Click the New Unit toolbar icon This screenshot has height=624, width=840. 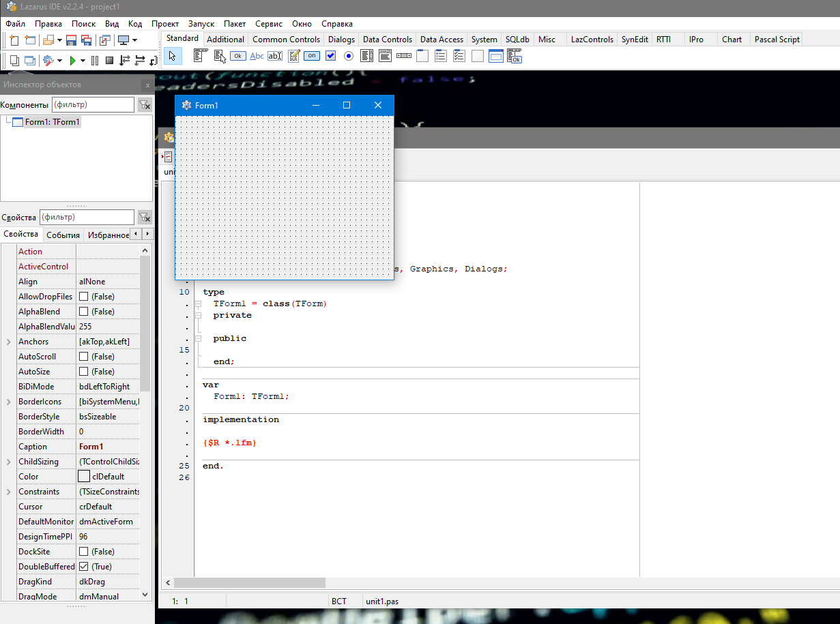pos(14,40)
